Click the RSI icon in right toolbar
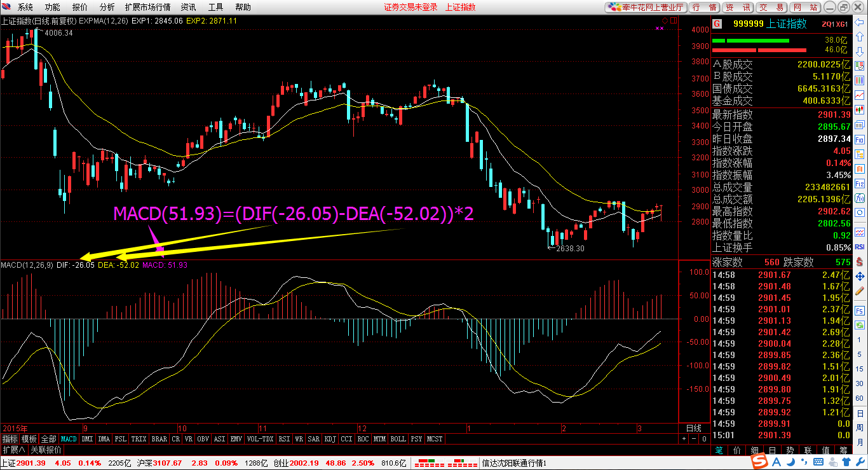Image resolution: width=868 pixels, height=470 pixels. [860, 247]
